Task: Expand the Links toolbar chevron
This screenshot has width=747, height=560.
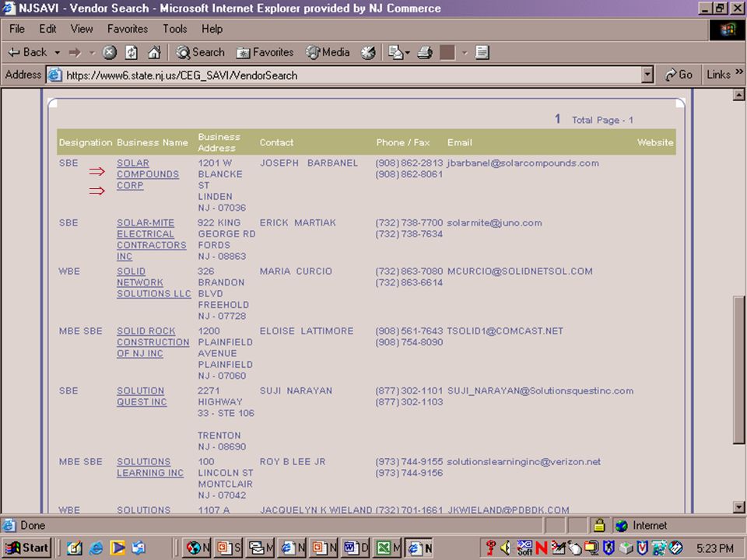Action: tap(739, 72)
